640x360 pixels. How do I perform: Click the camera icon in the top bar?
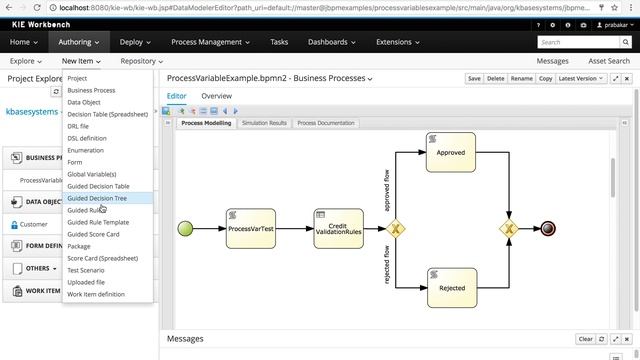(x=583, y=25)
